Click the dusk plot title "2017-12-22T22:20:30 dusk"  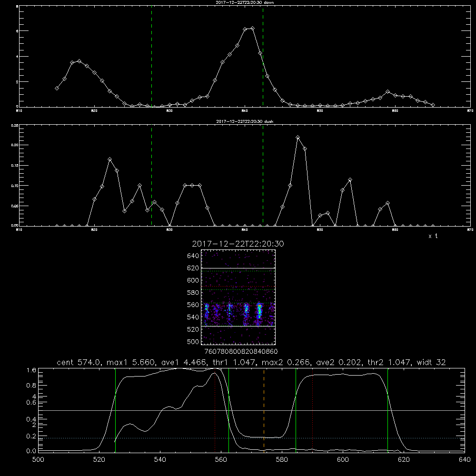(x=245, y=121)
